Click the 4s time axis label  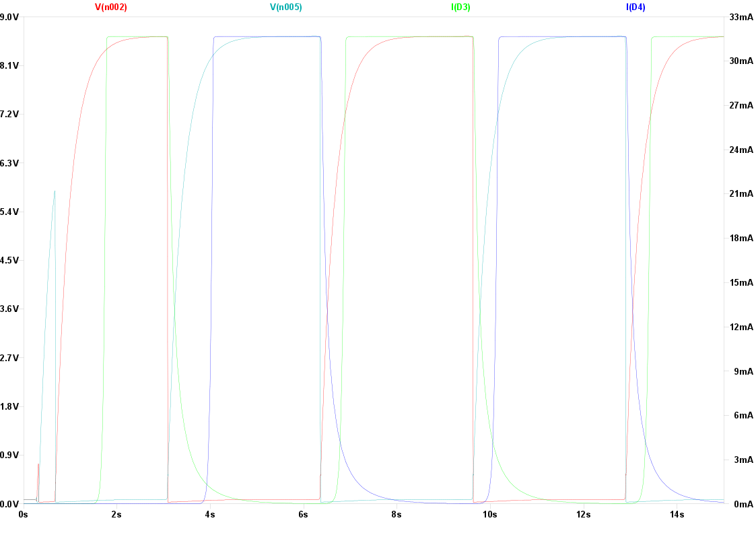click(210, 515)
